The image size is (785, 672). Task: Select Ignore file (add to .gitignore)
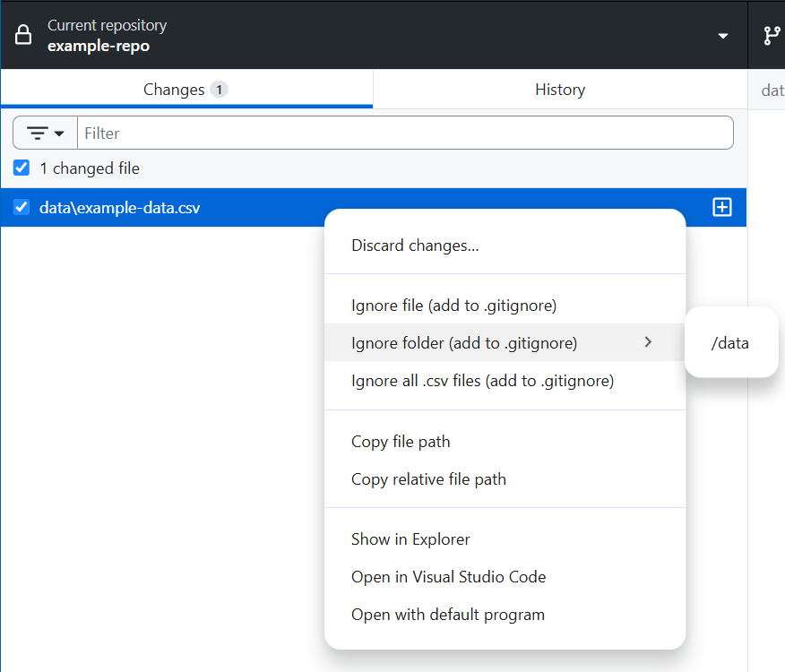click(x=453, y=306)
